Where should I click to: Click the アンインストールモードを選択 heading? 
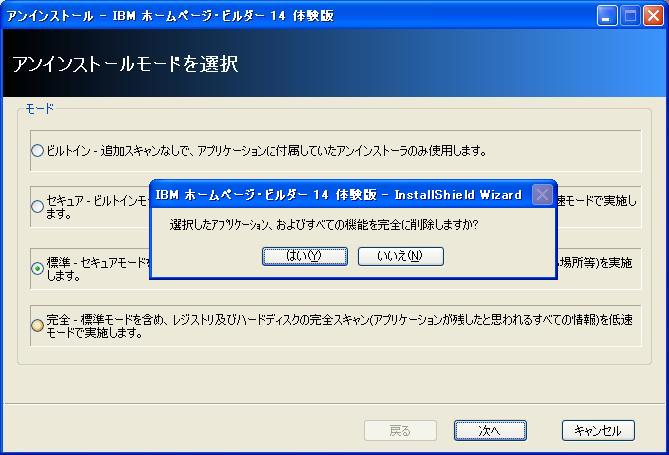click(x=125, y=64)
